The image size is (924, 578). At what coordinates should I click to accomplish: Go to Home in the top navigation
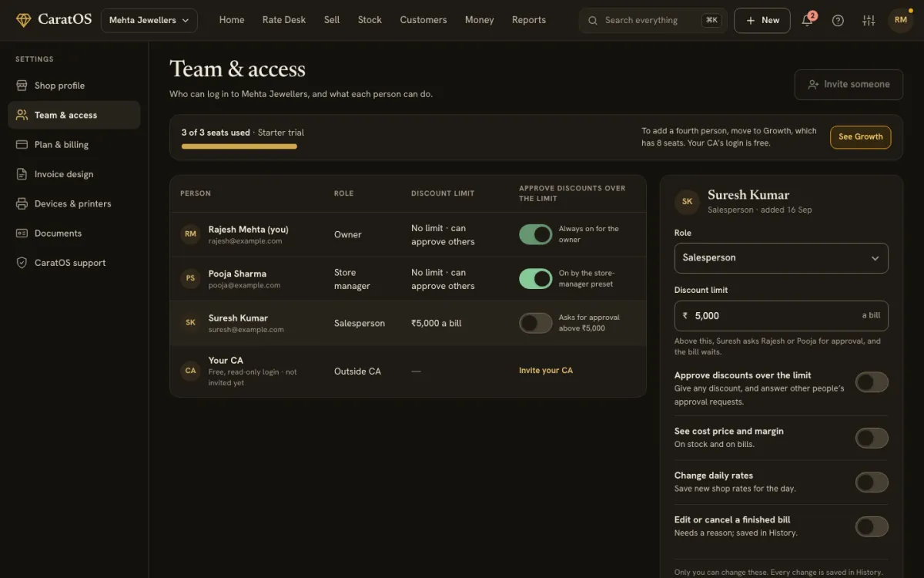pos(232,20)
